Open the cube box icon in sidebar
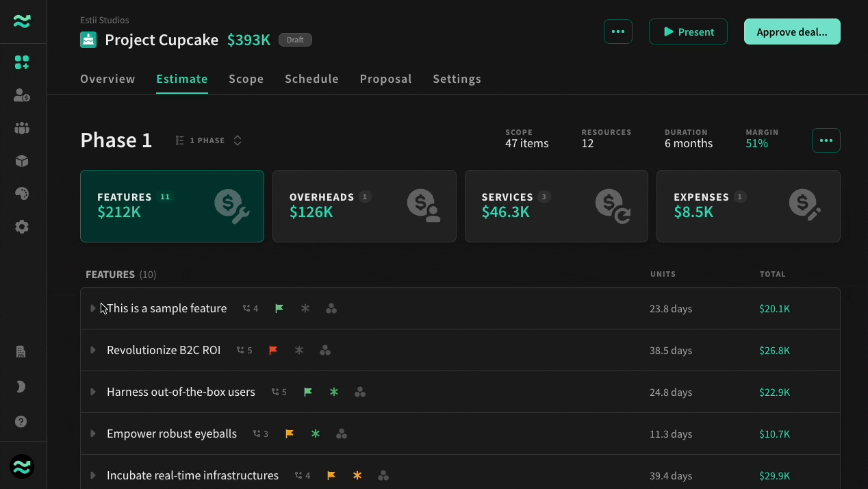The width and height of the screenshot is (868, 489). (22, 161)
